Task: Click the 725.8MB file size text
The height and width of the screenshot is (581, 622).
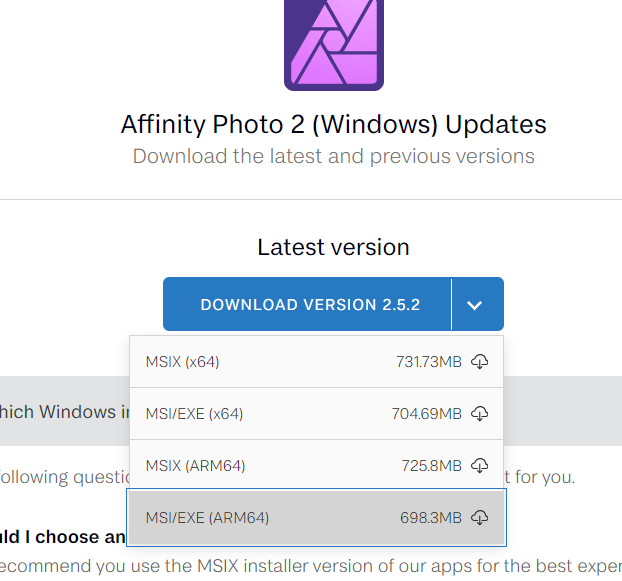Action: pyautogui.click(x=432, y=466)
